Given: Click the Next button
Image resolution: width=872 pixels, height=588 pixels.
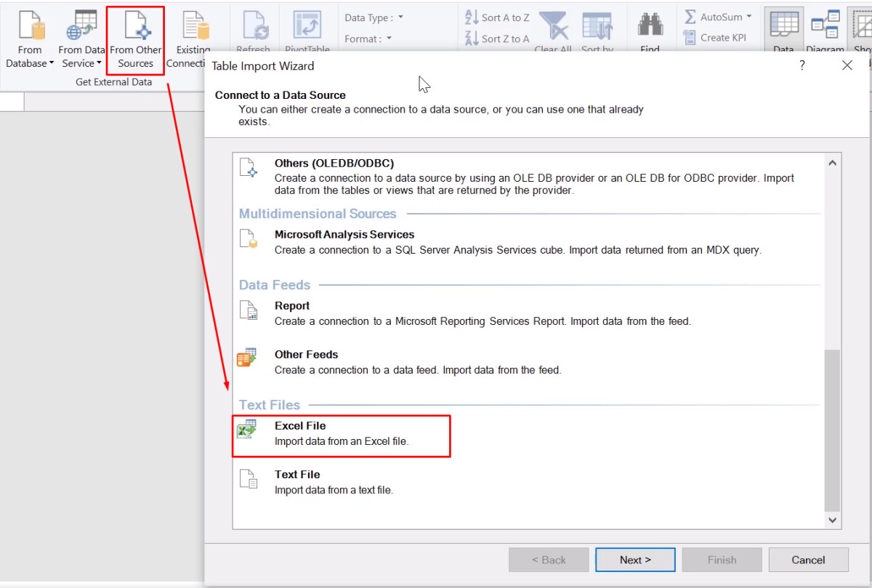Looking at the screenshot, I should click(634, 559).
